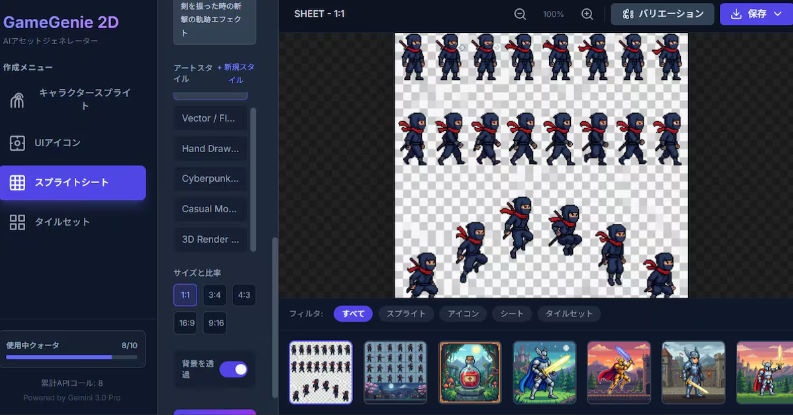Viewport: 793px width, 415px height.
Task: Select the 3:4 aspect ratio
Action: [214, 295]
